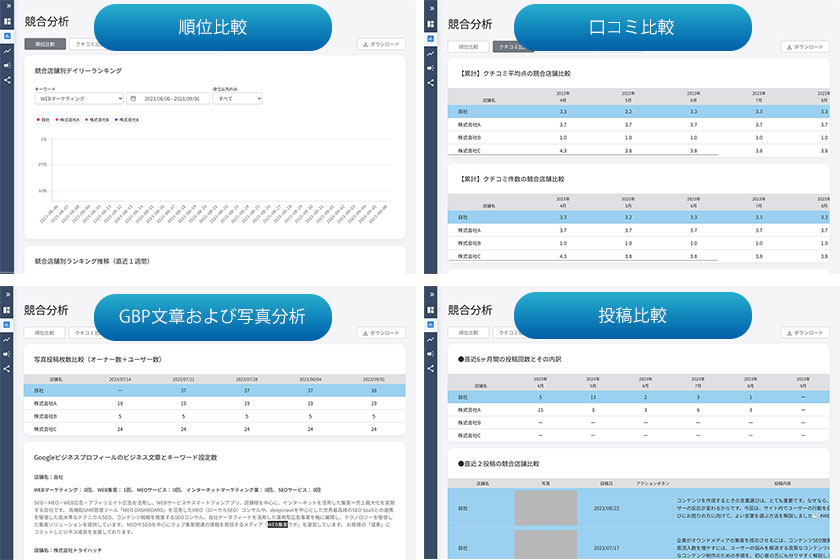Click 【累計】クチコミ件数の競合店舗比較 heading
This screenshot has width=840, height=560.
click(511, 179)
